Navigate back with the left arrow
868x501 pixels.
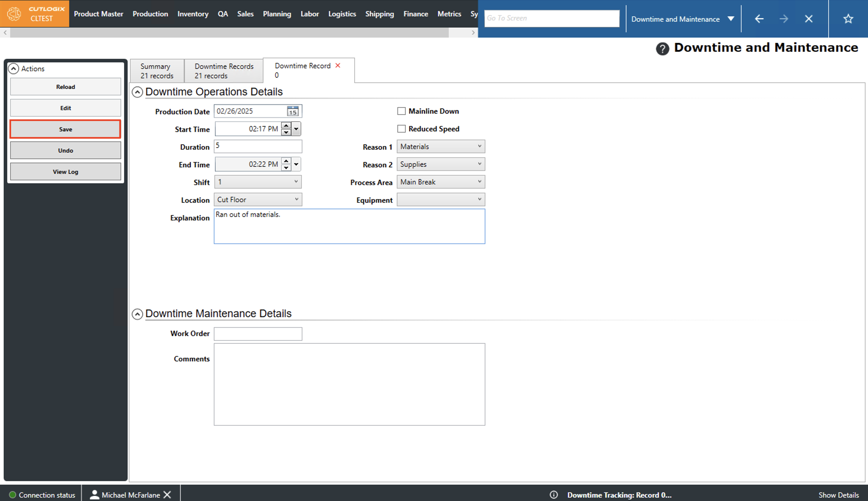point(759,19)
